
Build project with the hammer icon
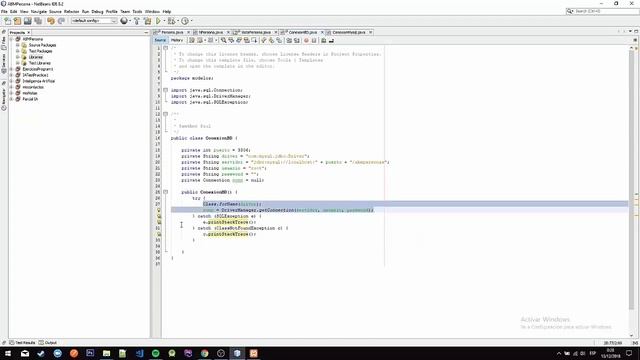137,21
